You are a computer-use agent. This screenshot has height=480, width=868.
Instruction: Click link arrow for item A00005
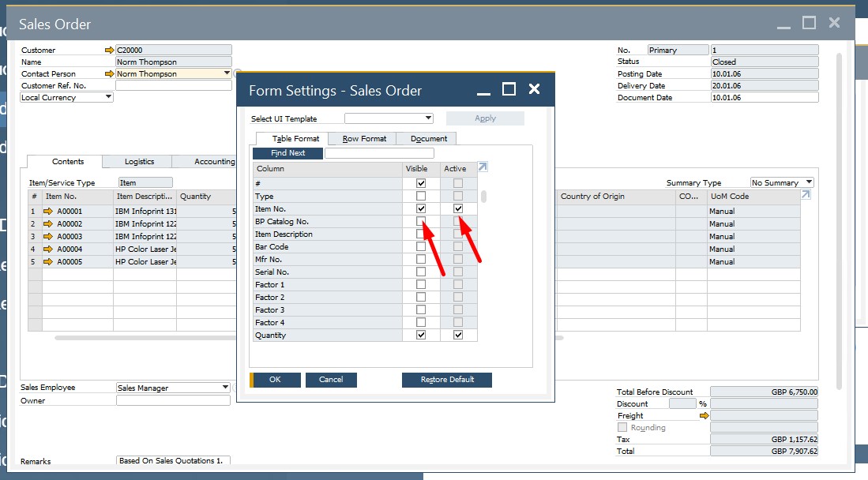point(47,262)
